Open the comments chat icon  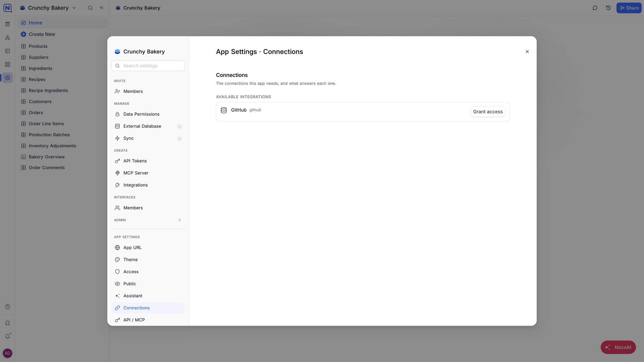tap(595, 8)
